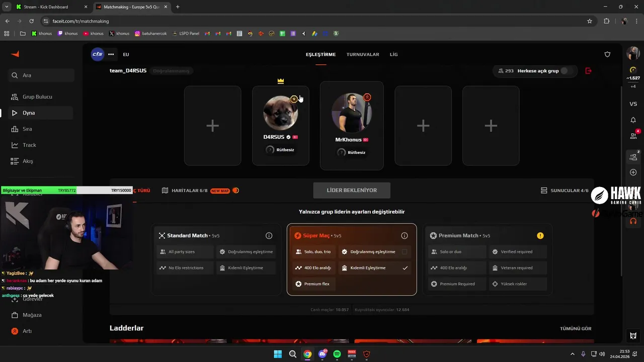Click the LİDER BEKLENİYOR button

coord(352,191)
